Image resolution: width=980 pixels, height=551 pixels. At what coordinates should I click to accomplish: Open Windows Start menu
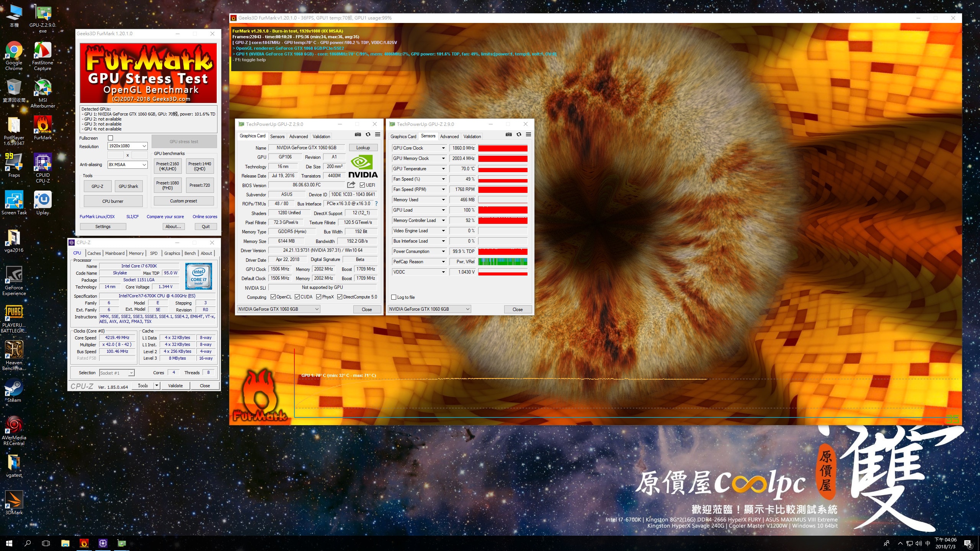click(x=9, y=543)
